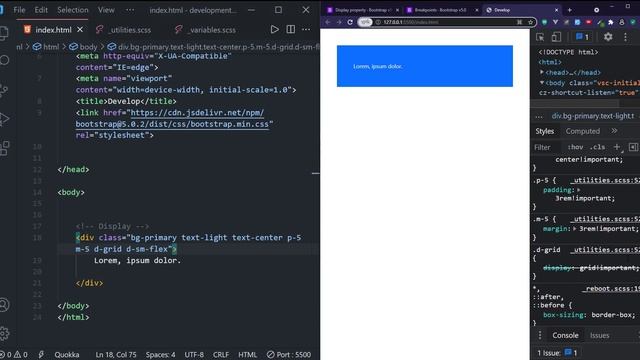640x360 pixels.
Task: Split the editor to the right
Action: click(x=290, y=29)
